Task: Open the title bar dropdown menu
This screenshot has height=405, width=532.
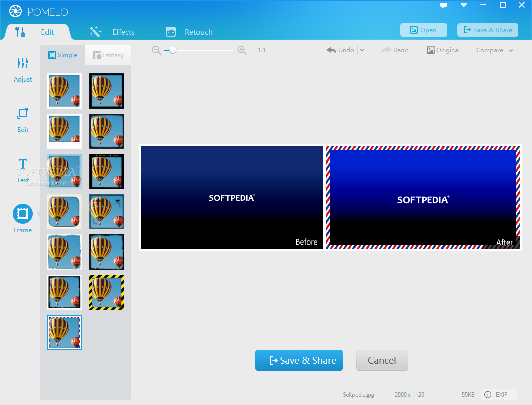Action: coord(464,5)
